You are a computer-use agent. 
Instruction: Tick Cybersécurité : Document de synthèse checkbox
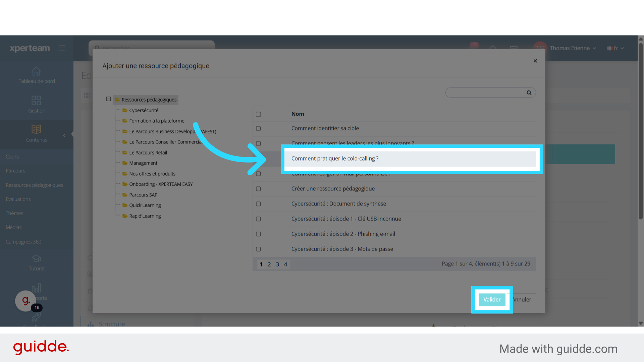(258, 204)
